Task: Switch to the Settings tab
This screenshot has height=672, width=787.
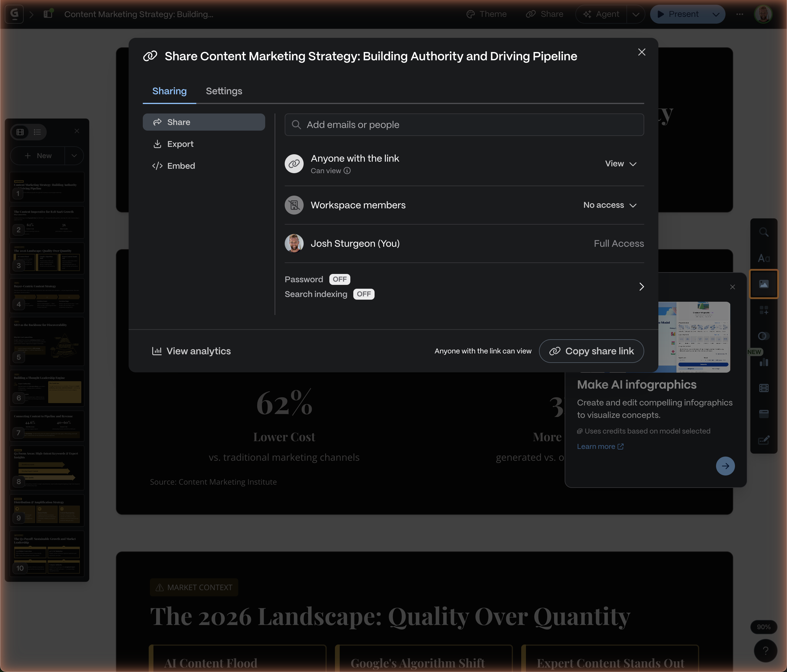Action: coord(224,91)
